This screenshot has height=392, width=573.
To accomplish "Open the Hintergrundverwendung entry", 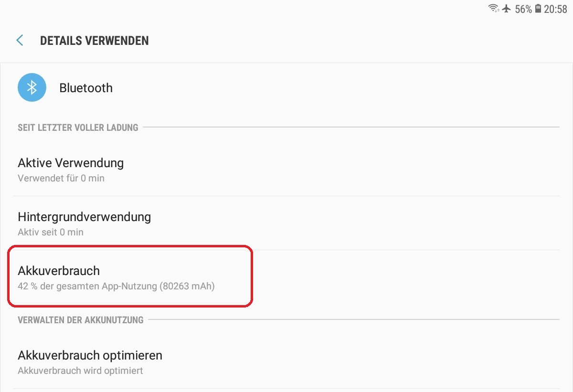I will pos(286,223).
